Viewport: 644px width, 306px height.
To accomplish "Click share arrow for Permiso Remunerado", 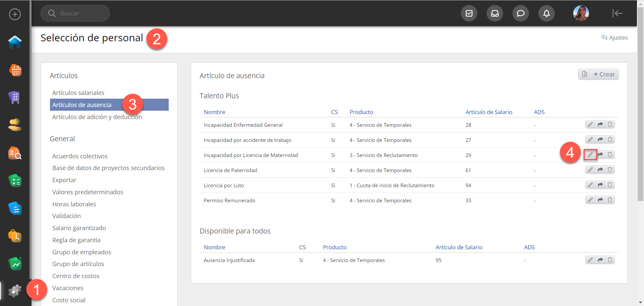I will (600, 200).
